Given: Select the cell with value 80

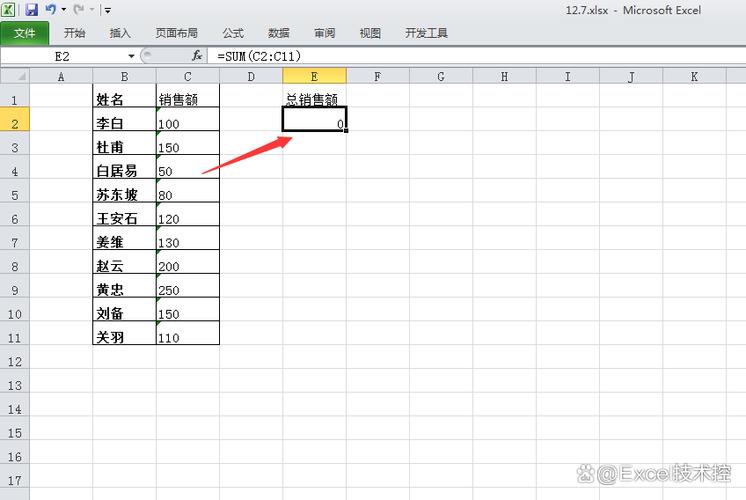Looking at the screenshot, I should (x=187, y=190).
